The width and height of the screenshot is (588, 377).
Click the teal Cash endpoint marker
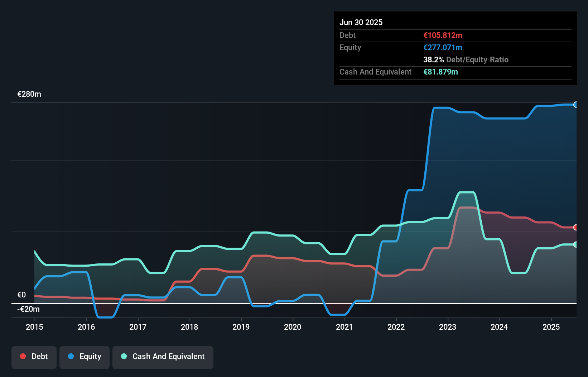tap(576, 244)
